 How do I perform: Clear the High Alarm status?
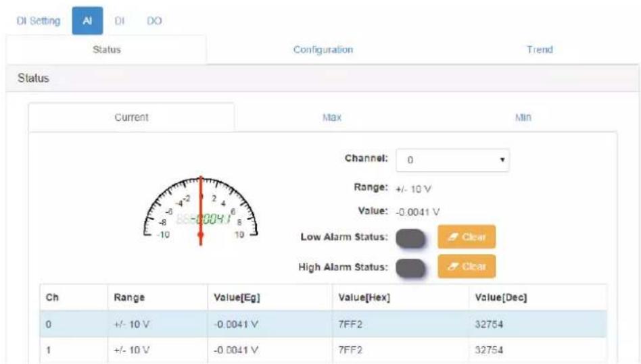pyautogui.click(x=467, y=267)
